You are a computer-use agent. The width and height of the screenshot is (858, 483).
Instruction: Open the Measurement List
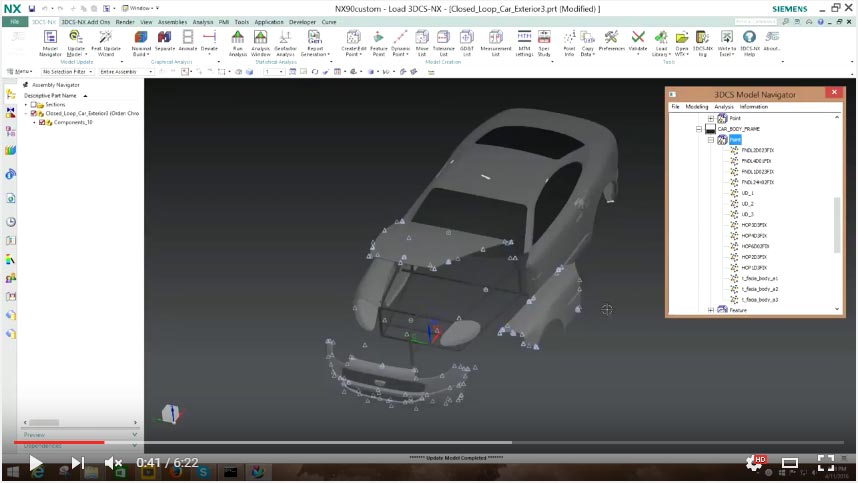click(x=495, y=39)
